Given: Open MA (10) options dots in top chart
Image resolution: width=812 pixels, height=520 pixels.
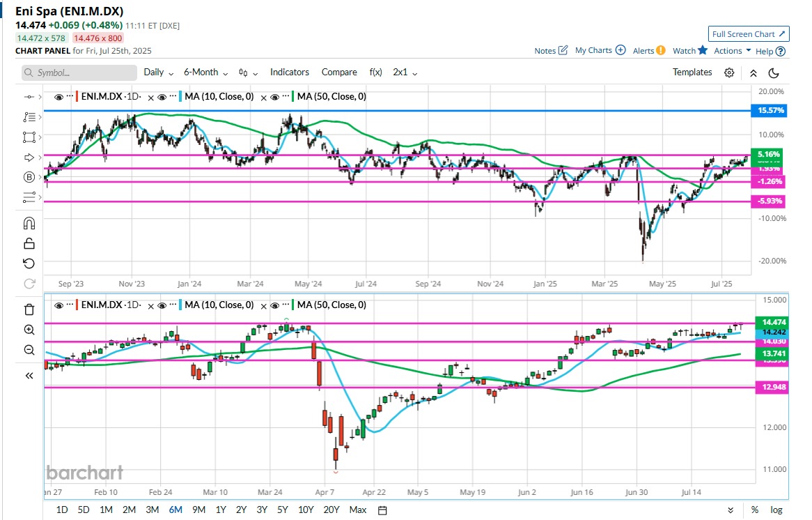Looking at the screenshot, I should [173, 96].
